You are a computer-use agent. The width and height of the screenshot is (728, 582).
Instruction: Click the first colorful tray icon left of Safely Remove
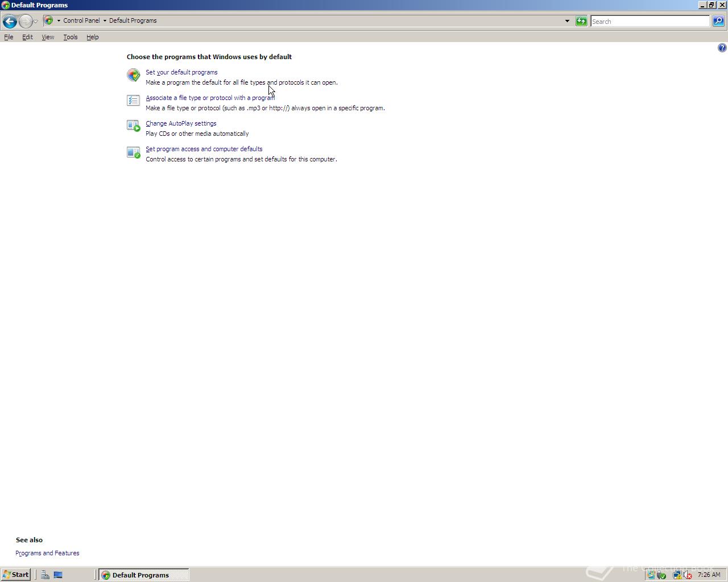coord(651,575)
